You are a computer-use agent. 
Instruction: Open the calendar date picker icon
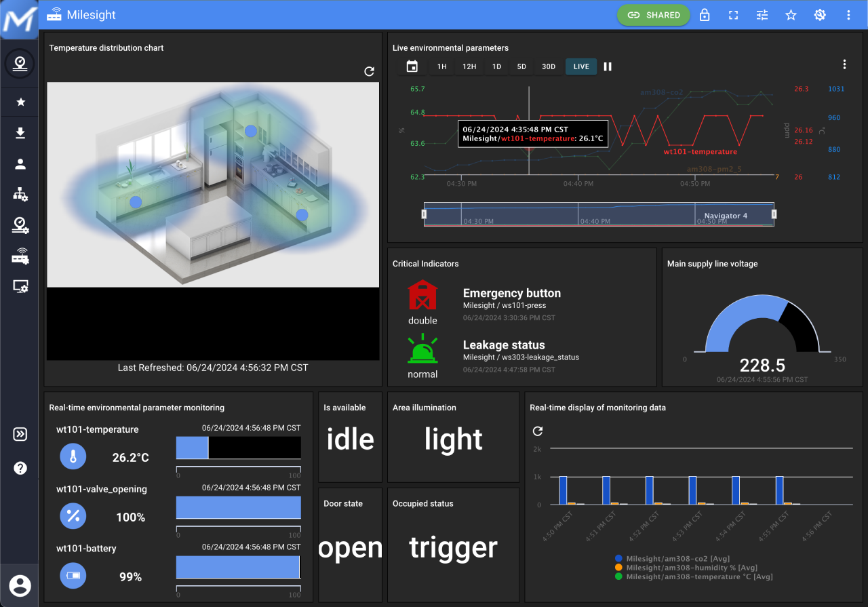pyautogui.click(x=412, y=66)
